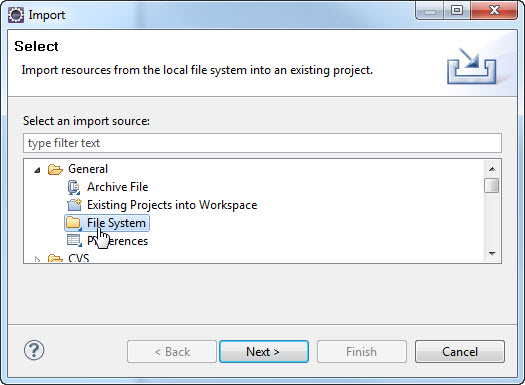This screenshot has width=525, height=385.
Task: Open help with the question mark icon
Action: [34, 350]
